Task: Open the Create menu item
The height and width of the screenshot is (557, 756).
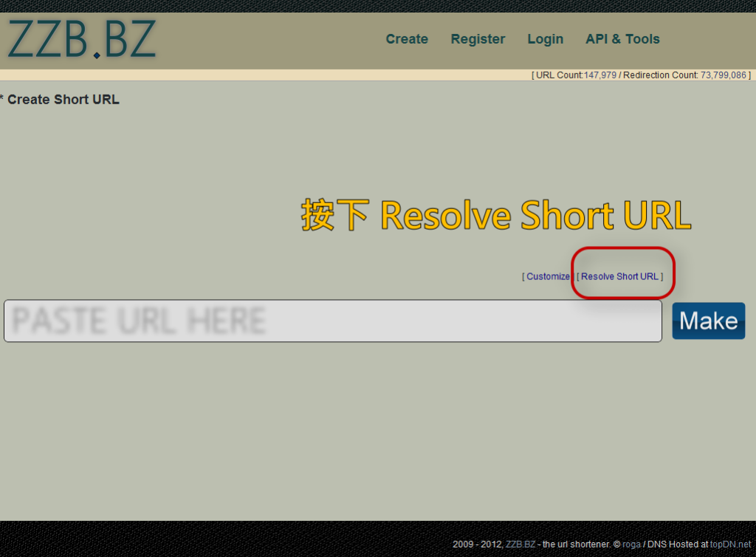Action: pyautogui.click(x=407, y=39)
